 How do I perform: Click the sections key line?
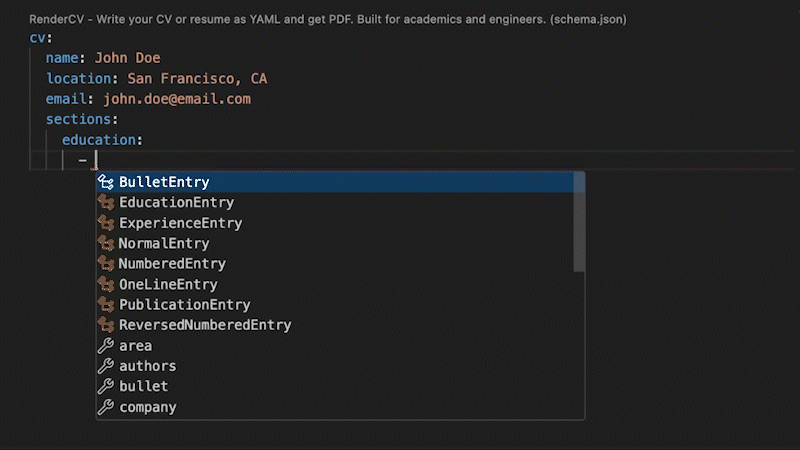[x=81, y=119]
